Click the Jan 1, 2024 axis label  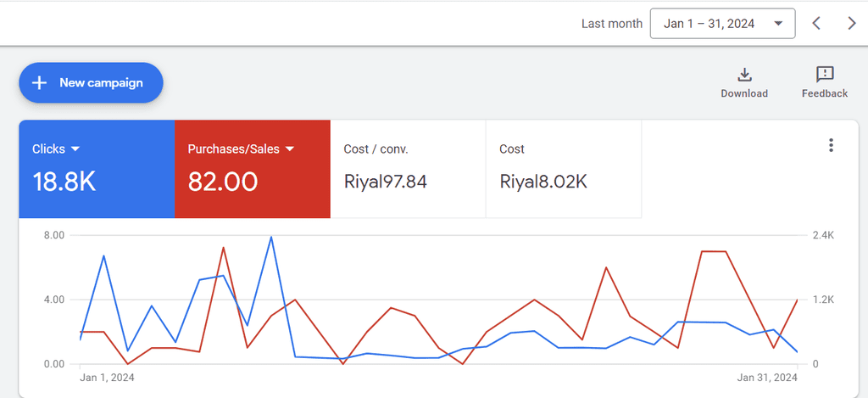click(107, 378)
